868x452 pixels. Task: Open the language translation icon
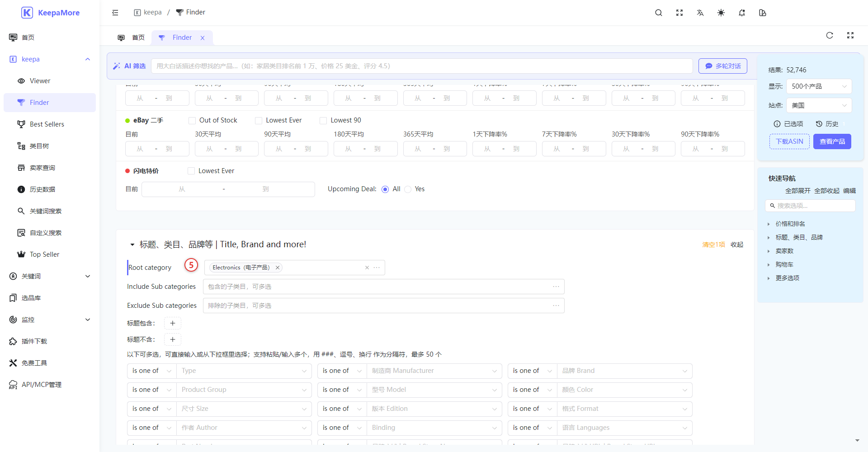tap(700, 13)
